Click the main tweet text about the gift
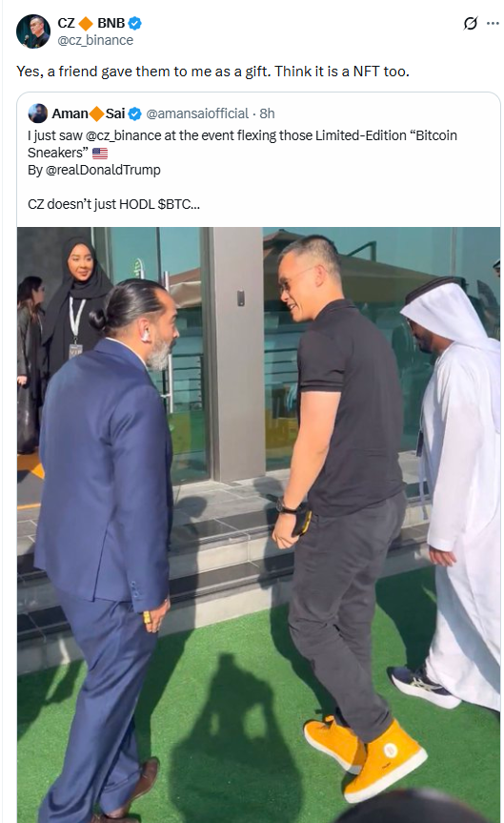 point(212,72)
